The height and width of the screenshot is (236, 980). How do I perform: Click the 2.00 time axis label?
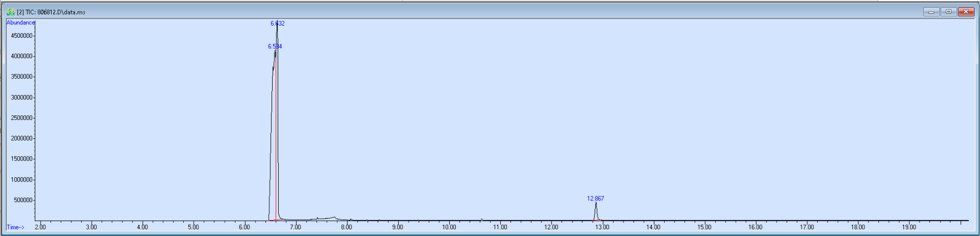point(41,227)
